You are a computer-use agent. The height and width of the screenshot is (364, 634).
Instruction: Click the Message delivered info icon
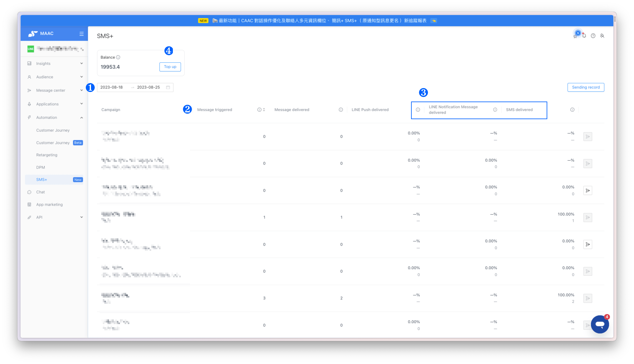341,110
